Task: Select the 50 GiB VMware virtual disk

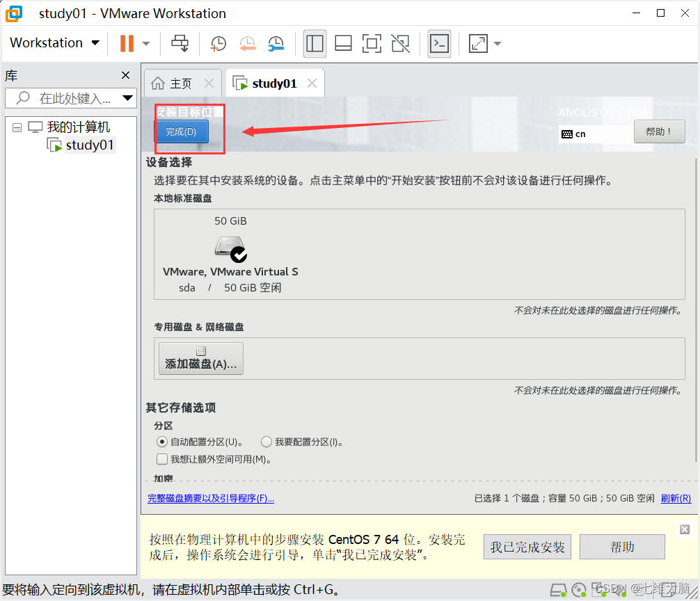Action: 231,255
